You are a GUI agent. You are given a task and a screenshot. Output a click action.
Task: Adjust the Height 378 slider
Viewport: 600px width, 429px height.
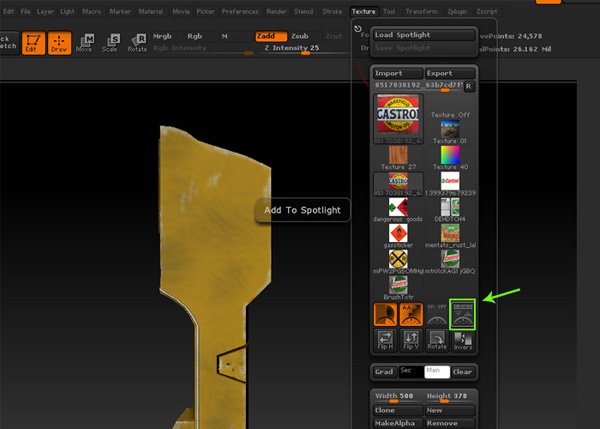pos(450,397)
